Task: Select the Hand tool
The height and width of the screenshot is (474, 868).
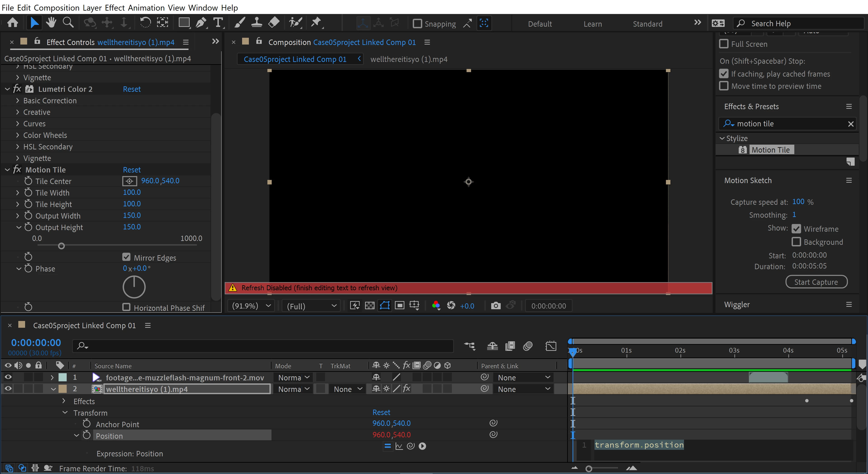Action: click(51, 23)
